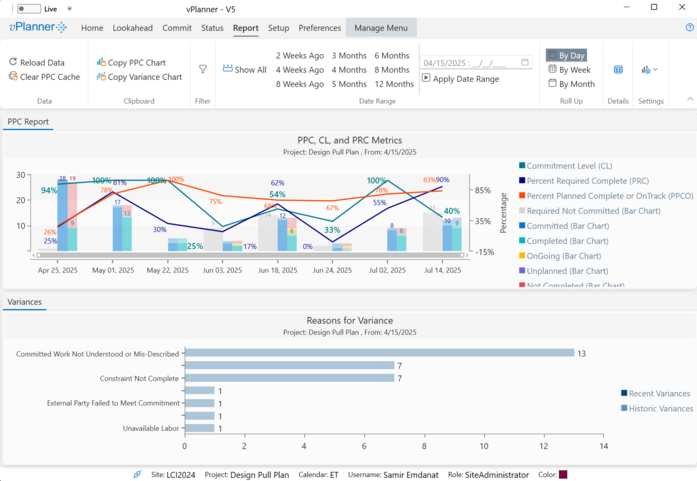Viewport: 697px width, 481px height.
Task: Open the Manage Menu dropdown
Action: 381,28
